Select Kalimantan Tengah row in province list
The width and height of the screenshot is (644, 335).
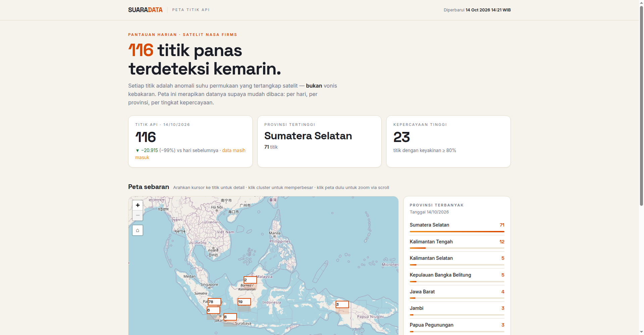click(457, 244)
